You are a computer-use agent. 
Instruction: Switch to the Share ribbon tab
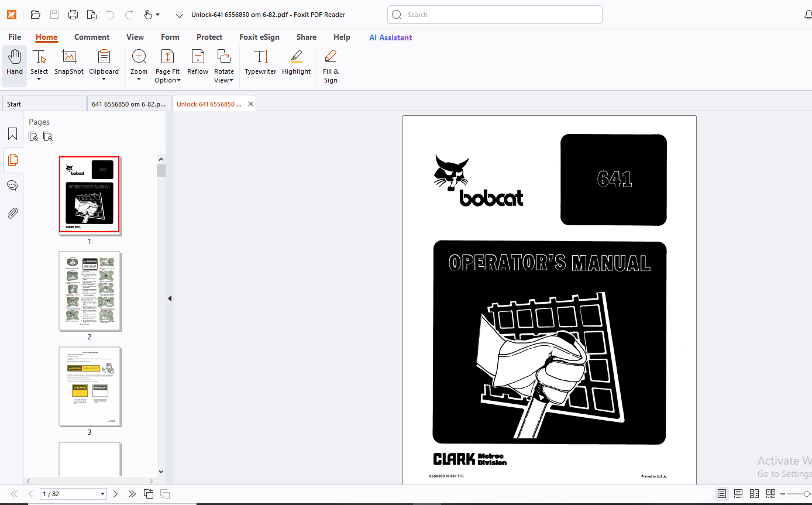click(x=307, y=37)
